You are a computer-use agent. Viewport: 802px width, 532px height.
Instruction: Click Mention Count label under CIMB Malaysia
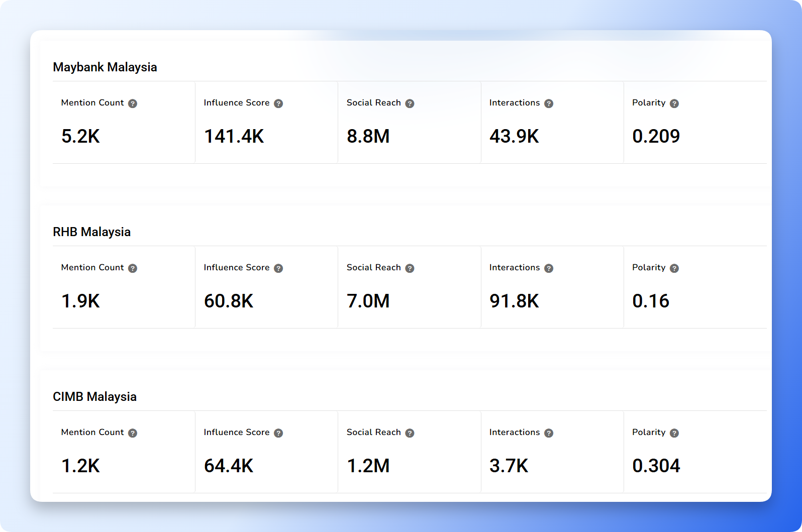[92, 432]
